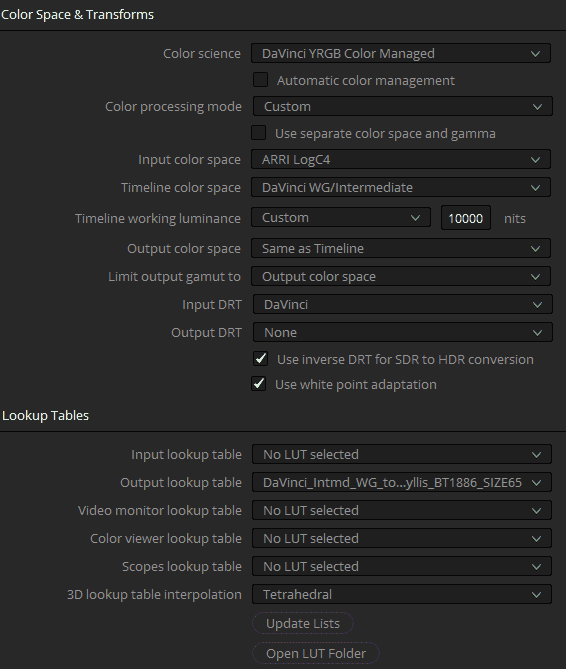Open the Input color space dropdown
566x669 pixels.
click(x=401, y=160)
